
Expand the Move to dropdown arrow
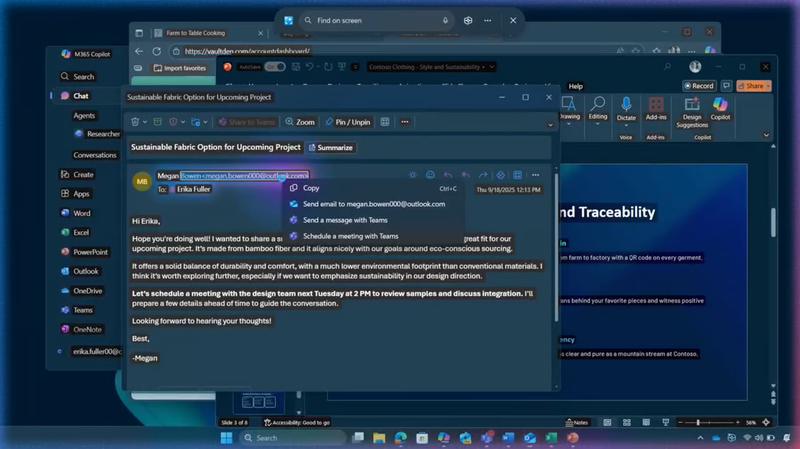(x=205, y=122)
